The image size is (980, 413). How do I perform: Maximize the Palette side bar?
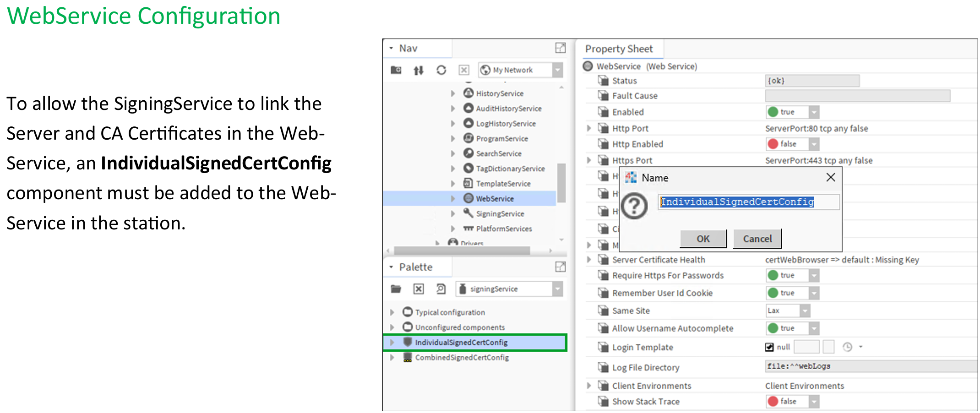(561, 266)
